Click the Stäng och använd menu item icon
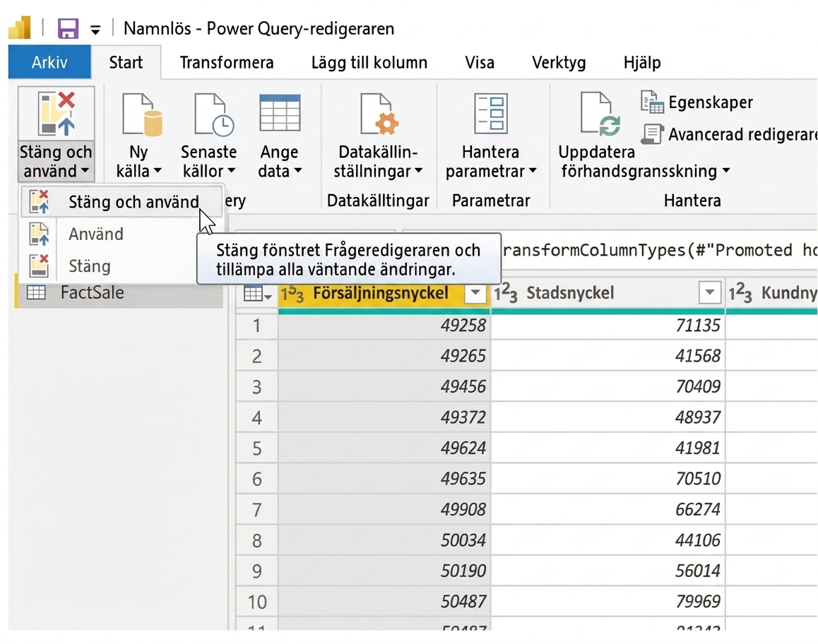Image resolution: width=818 pixels, height=644 pixels. (39, 202)
